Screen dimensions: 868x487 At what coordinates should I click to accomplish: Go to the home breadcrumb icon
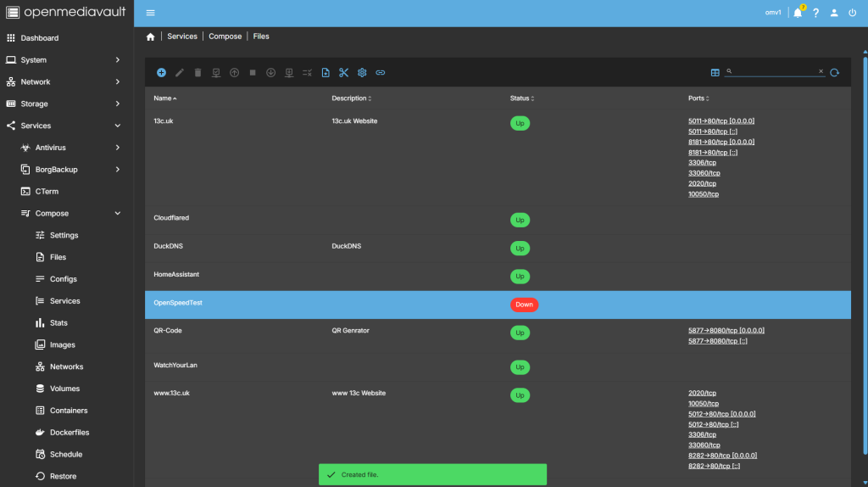point(151,36)
